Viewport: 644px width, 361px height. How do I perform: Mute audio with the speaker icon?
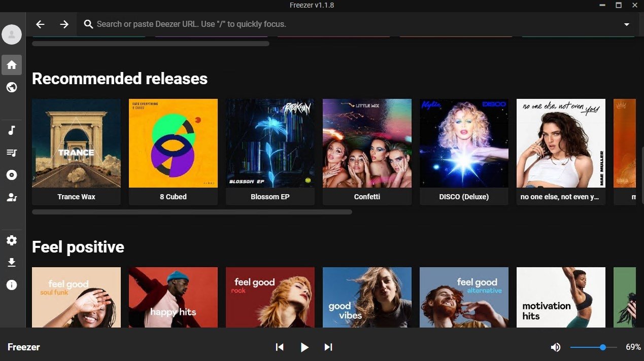tap(556, 347)
